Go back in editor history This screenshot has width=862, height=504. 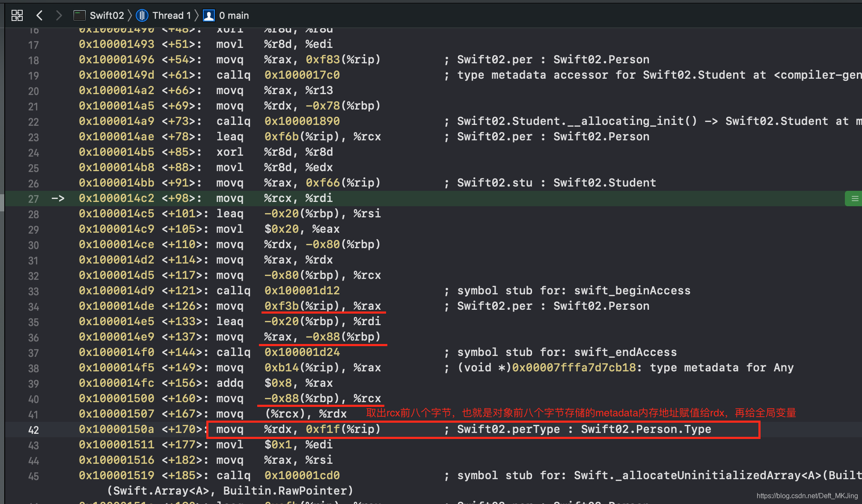[39, 16]
